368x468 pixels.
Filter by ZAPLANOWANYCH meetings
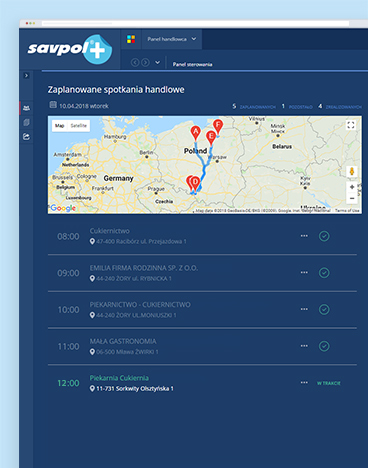(258, 107)
